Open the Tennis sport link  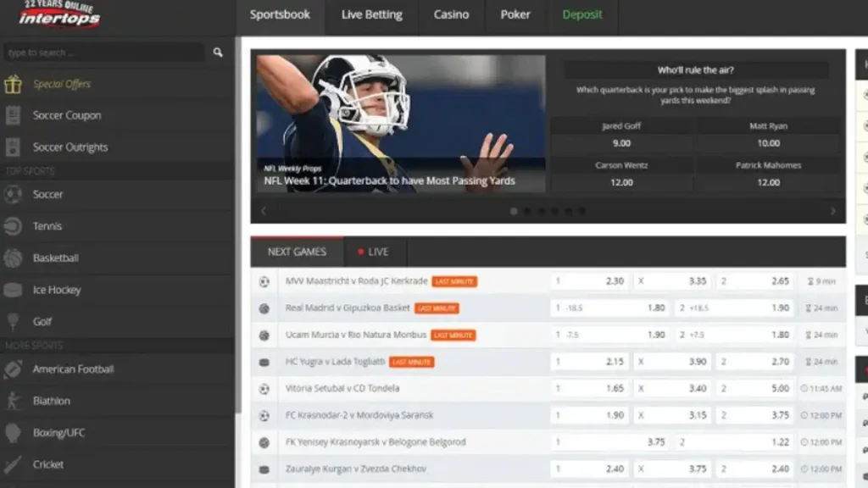(x=47, y=225)
